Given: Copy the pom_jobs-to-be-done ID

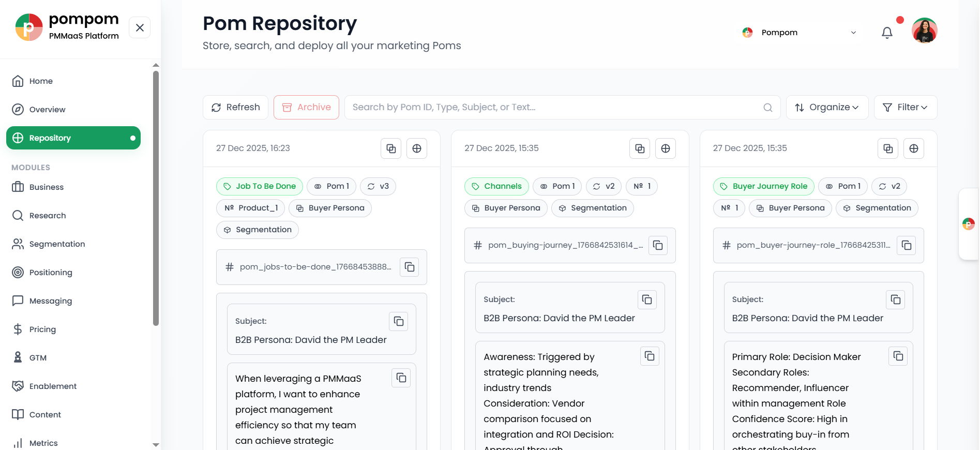Looking at the screenshot, I should coord(410,267).
